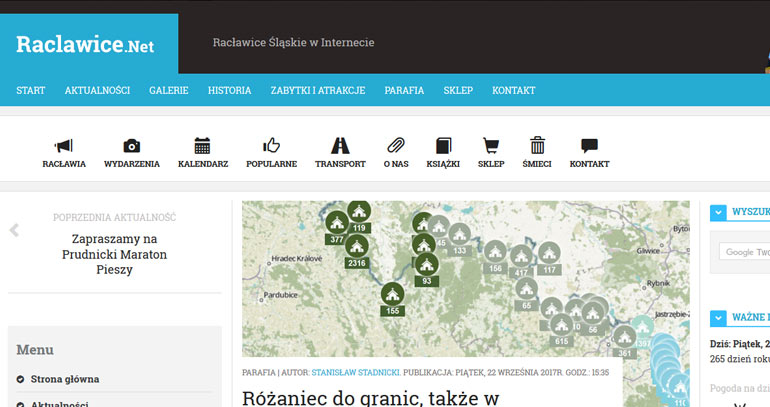Open AKTUALNOŚCI in the main navigation
This screenshot has height=407, width=770.
pyautogui.click(x=97, y=90)
